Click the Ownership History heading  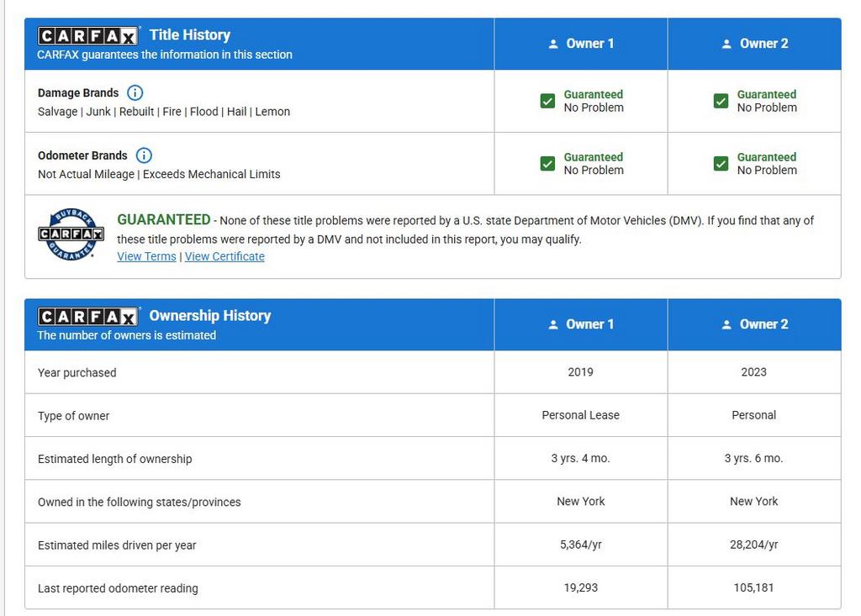(x=210, y=316)
